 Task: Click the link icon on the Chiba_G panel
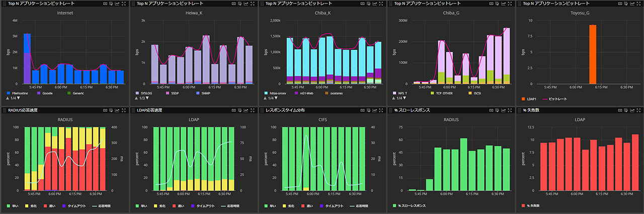click(x=492, y=4)
